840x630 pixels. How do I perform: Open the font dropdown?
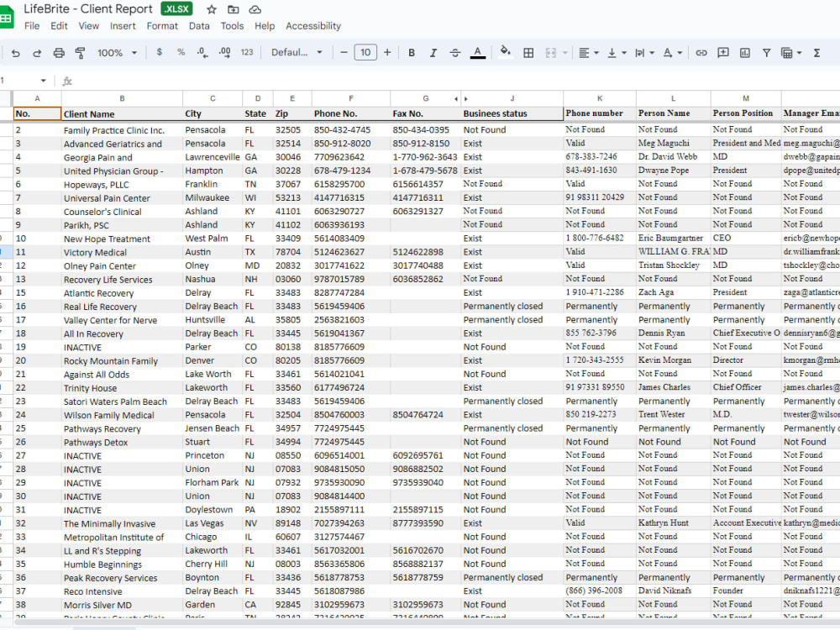pyautogui.click(x=297, y=52)
